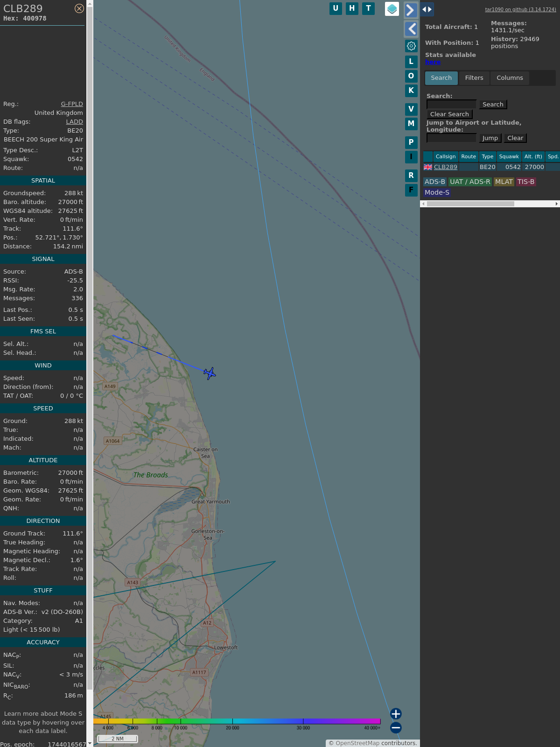Click the TIS-B source legend
The height and width of the screenshot is (747, 560).
pos(526,182)
